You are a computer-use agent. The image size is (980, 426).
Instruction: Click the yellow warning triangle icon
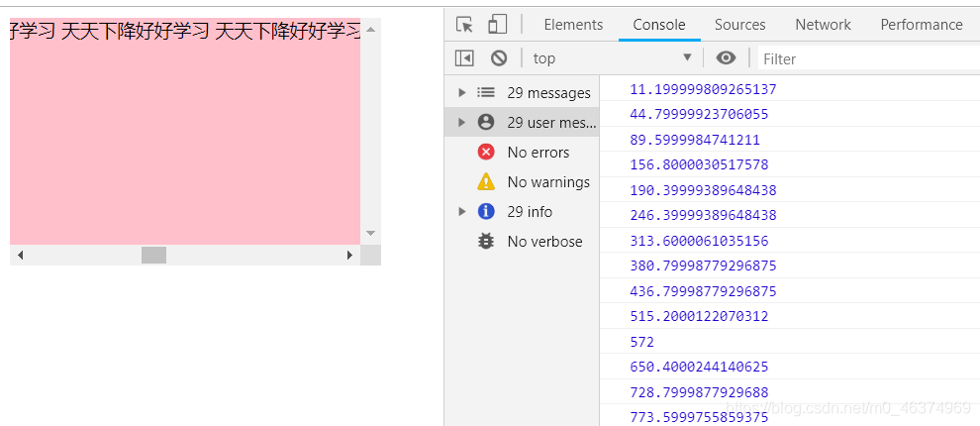pos(486,181)
